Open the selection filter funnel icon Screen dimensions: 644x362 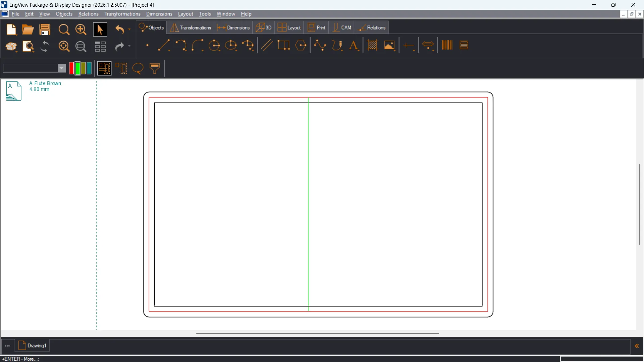(x=155, y=68)
